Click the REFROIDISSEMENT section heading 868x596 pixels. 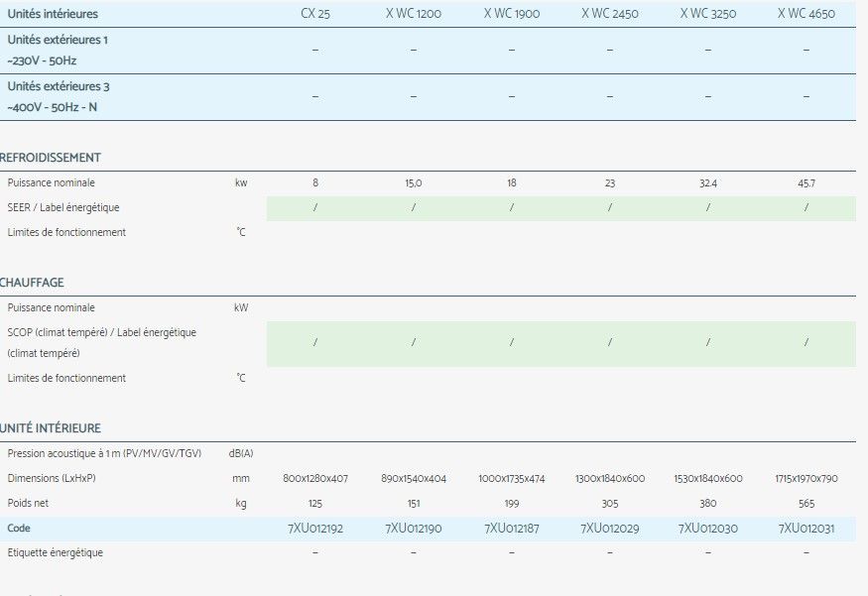point(51,158)
